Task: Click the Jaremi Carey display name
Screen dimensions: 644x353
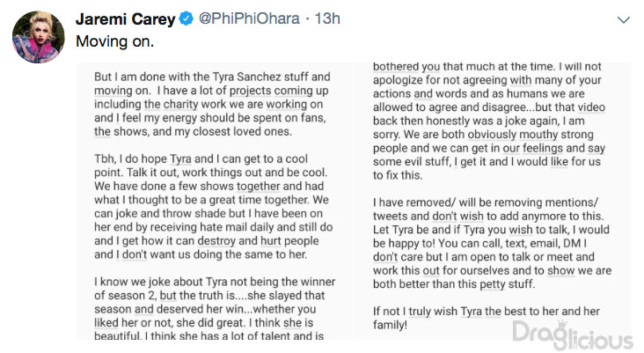Action: click(x=125, y=18)
